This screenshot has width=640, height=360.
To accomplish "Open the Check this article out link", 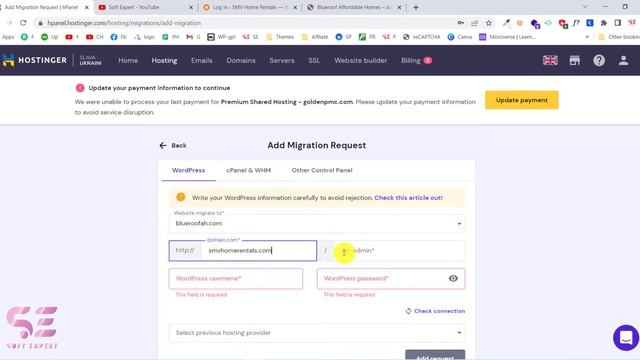I will click(x=408, y=198).
